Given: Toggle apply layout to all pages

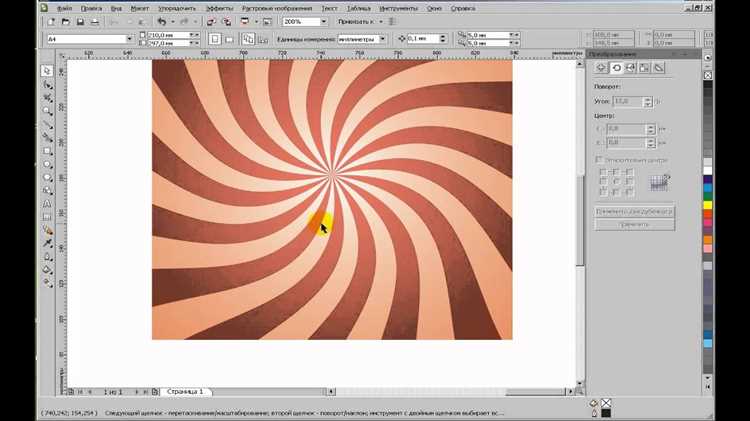Looking at the screenshot, I should pyautogui.click(x=248, y=39).
